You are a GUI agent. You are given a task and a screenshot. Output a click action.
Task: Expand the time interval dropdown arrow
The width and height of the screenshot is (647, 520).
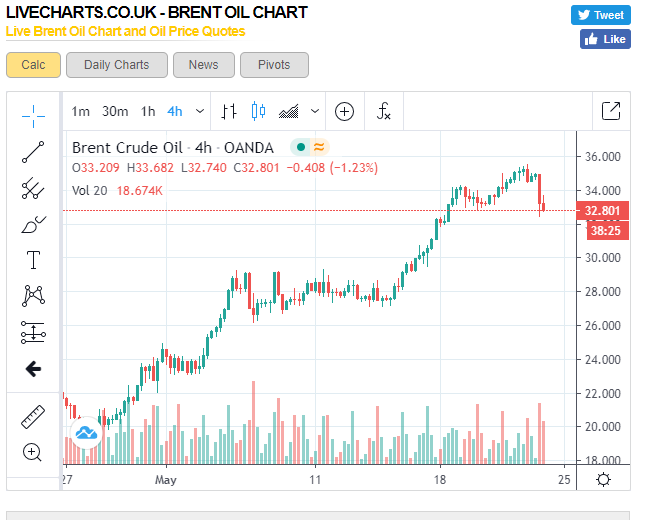[200, 111]
